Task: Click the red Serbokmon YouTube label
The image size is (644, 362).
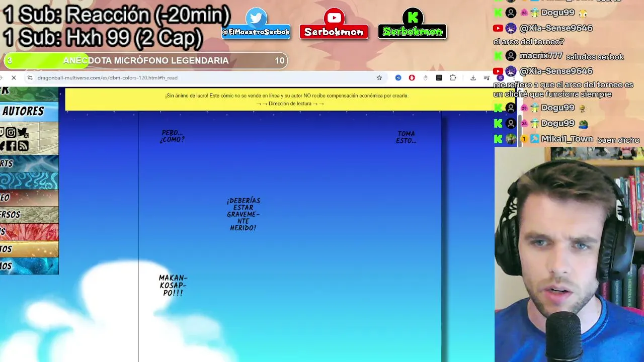Action: click(x=334, y=32)
